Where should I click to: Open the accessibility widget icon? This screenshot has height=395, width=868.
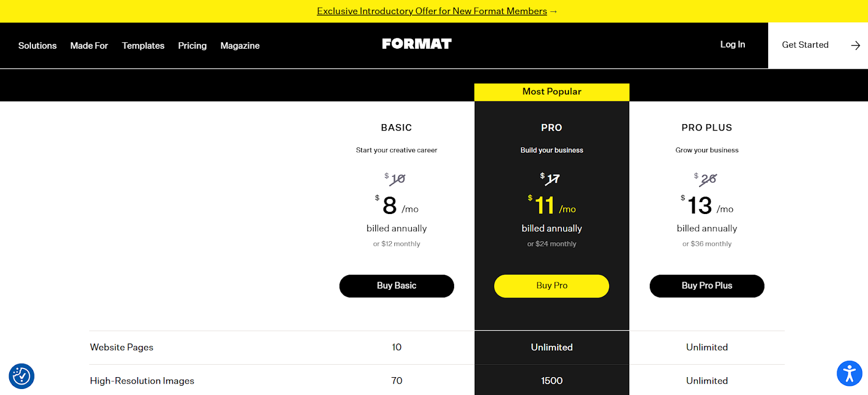pyautogui.click(x=850, y=374)
